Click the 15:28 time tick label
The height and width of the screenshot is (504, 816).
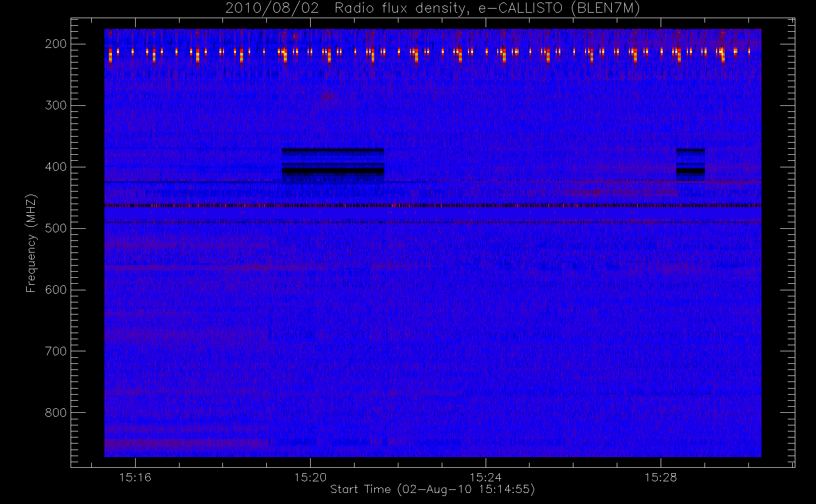660,477
